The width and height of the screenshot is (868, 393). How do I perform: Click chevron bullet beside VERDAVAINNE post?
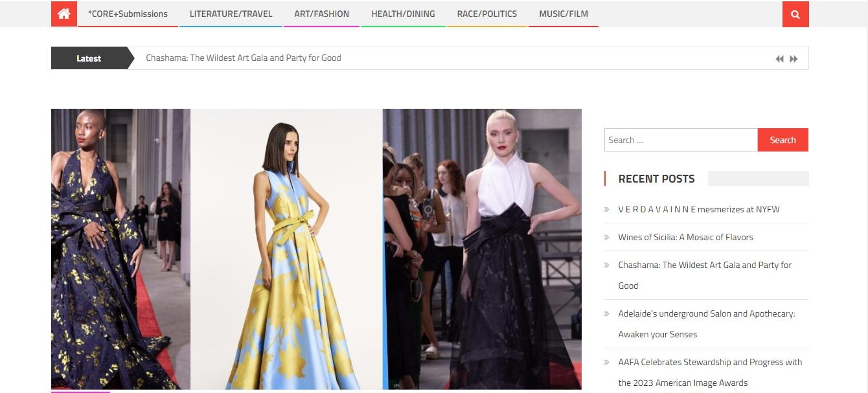click(x=607, y=210)
